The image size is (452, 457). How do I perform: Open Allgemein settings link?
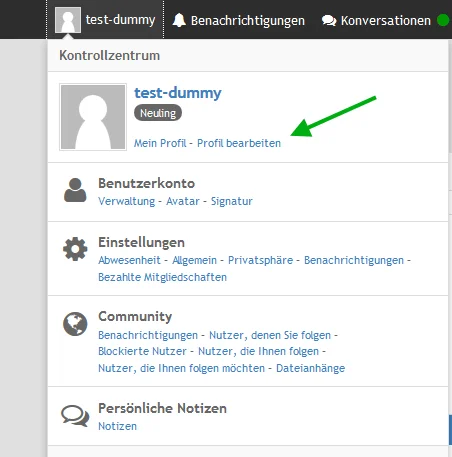click(x=194, y=260)
